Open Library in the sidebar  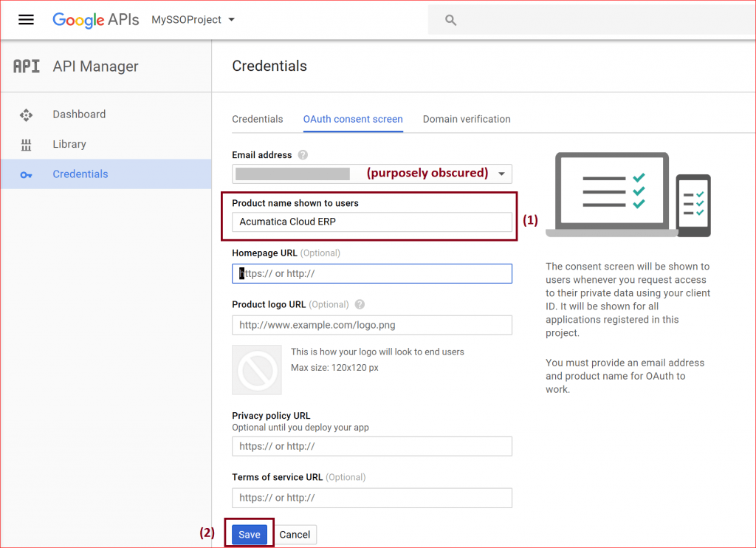tap(106, 144)
